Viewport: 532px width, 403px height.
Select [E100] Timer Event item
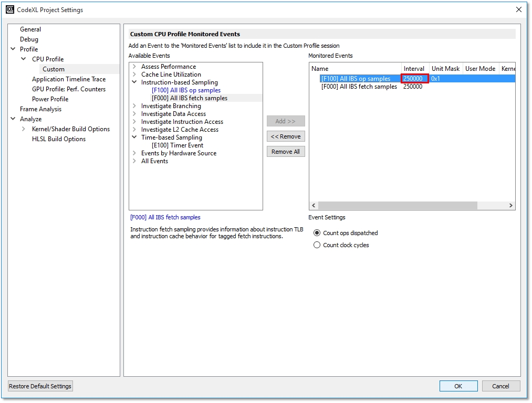(178, 145)
